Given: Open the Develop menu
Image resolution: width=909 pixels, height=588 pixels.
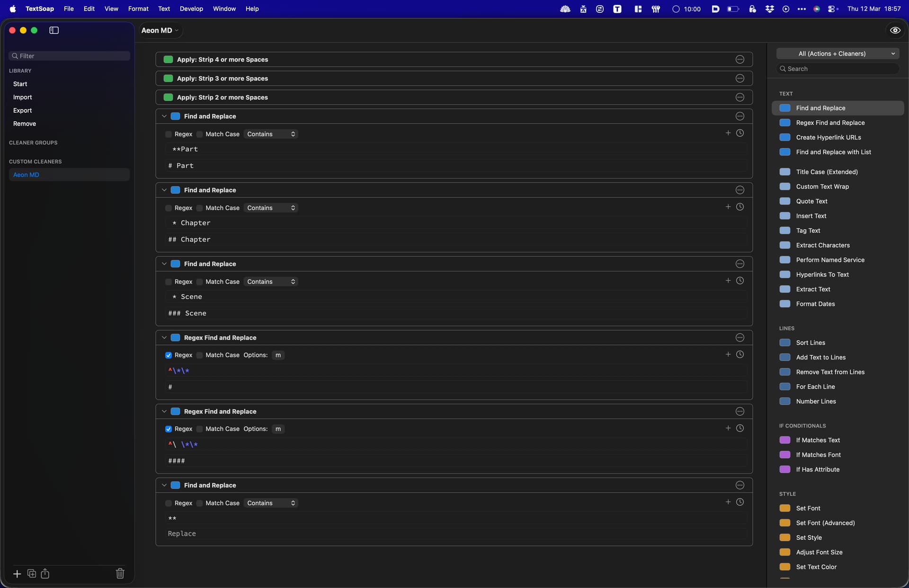Looking at the screenshot, I should pos(191,9).
